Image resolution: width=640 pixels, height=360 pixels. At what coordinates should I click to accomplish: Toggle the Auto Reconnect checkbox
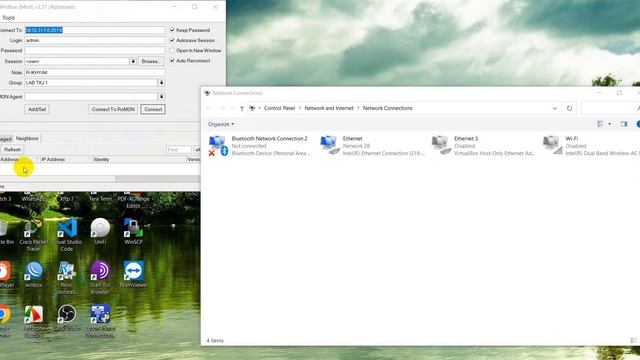172,61
